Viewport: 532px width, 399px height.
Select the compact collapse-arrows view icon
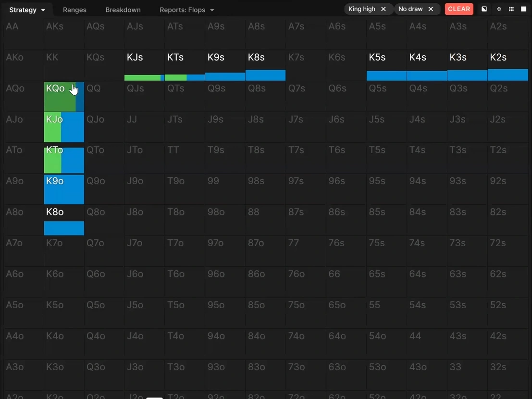(x=499, y=9)
